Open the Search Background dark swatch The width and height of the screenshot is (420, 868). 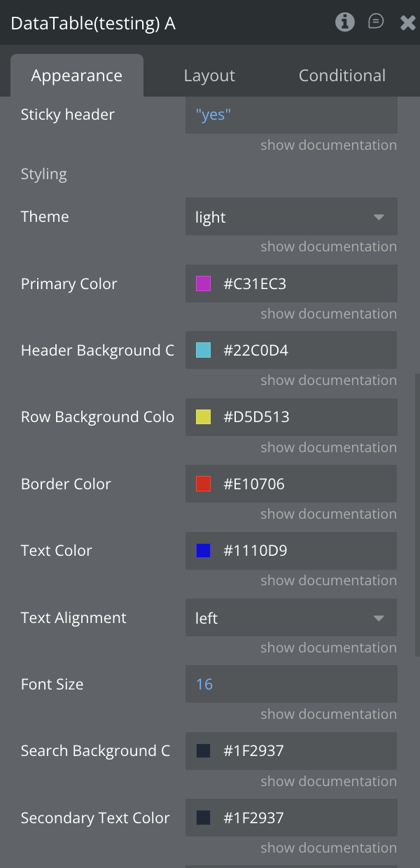click(203, 751)
